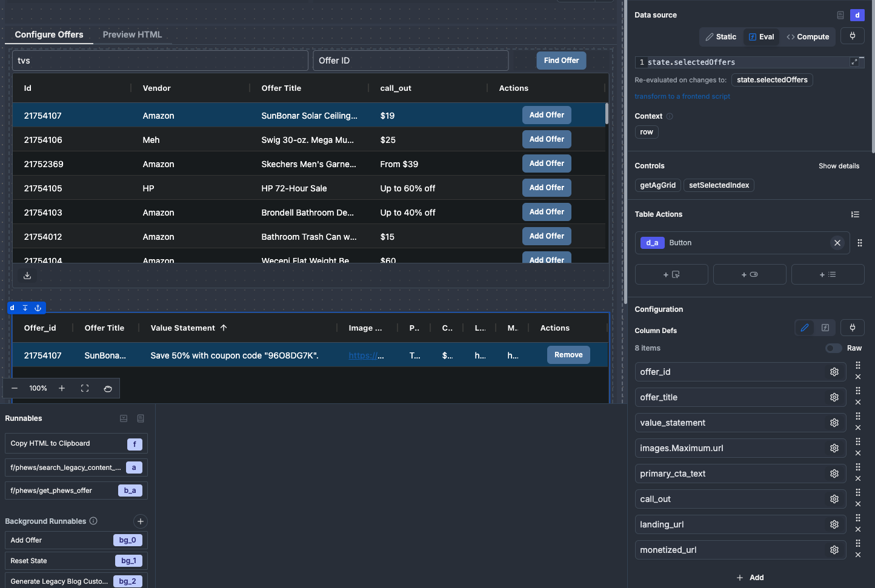Click the expand-position arrows icon beside d badge
Screen dimensions: 875x588
pyautogui.click(x=25, y=308)
